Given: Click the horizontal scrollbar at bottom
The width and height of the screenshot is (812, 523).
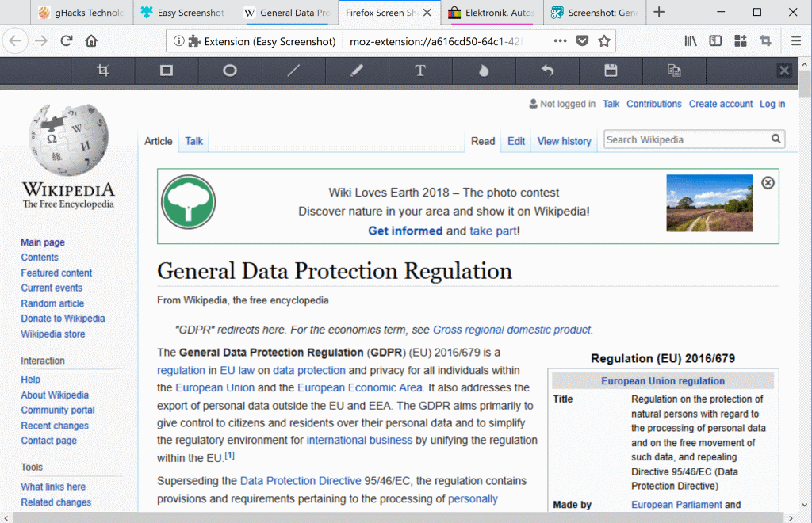Looking at the screenshot, I should click(x=398, y=517).
